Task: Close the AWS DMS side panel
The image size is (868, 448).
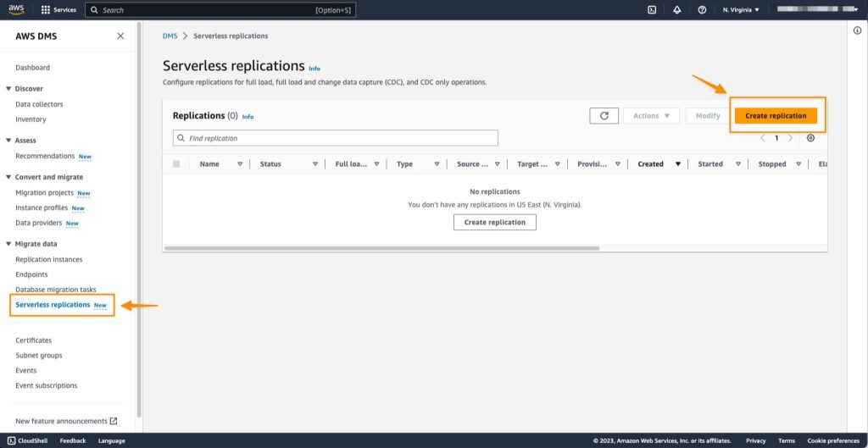Action: click(x=120, y=36)
